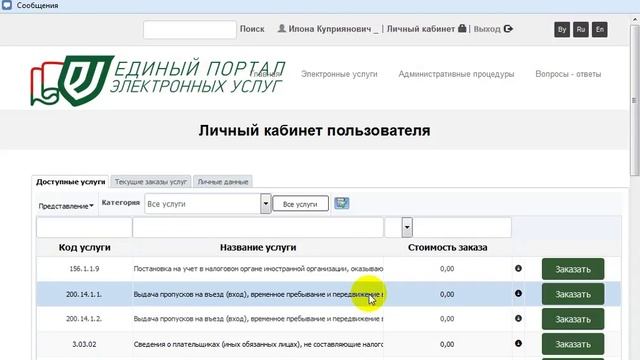This screenshot has height=360, width=640.
Task: Click the Все услуги button
Action: 300,204
